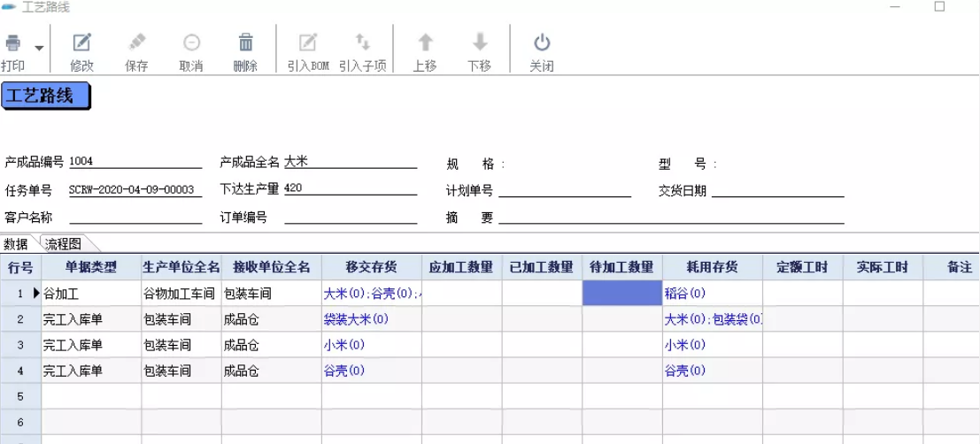This screenshot has height=444, width=980.
Task: Switch to the 流程图 tab
Action: coord(63,244)
